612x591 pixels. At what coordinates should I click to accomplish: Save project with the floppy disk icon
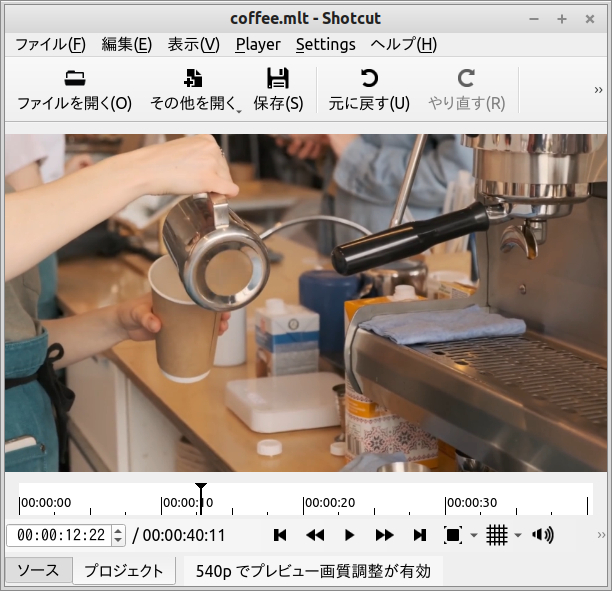tap(278, 79)
